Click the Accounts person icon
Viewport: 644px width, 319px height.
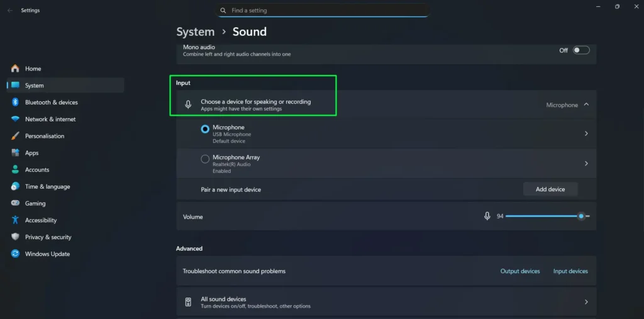coord(15,170)
